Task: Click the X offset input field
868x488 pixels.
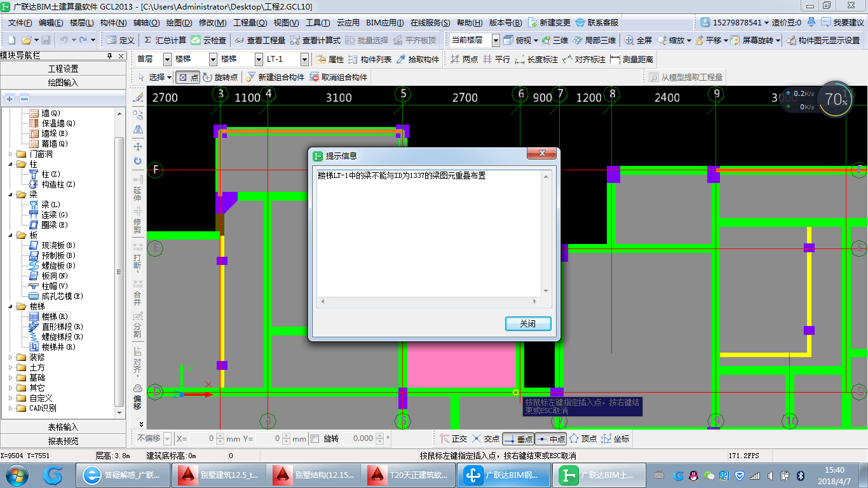Action: coord(203,438)
